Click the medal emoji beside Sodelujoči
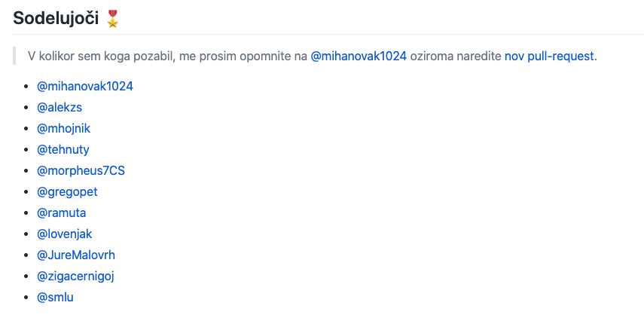The height and width of the screenshot is (324, 644). (112, 19)
